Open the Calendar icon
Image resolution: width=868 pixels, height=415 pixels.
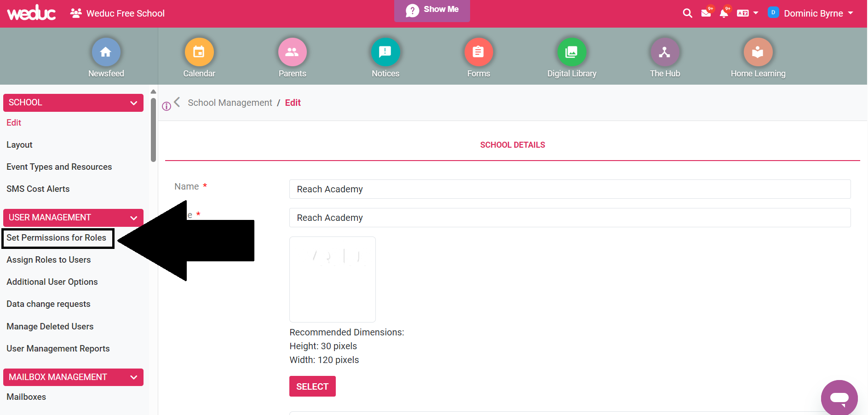[199, 52]
